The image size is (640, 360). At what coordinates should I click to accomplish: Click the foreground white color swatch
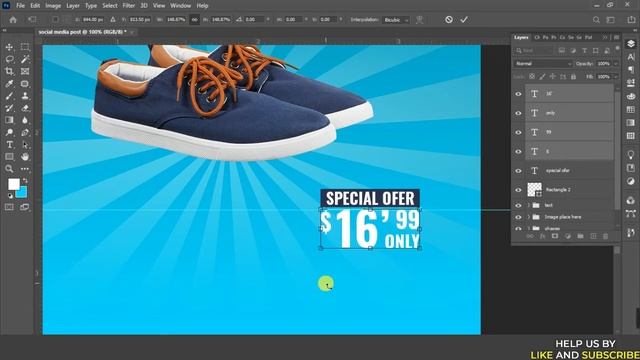click(13, 184)
